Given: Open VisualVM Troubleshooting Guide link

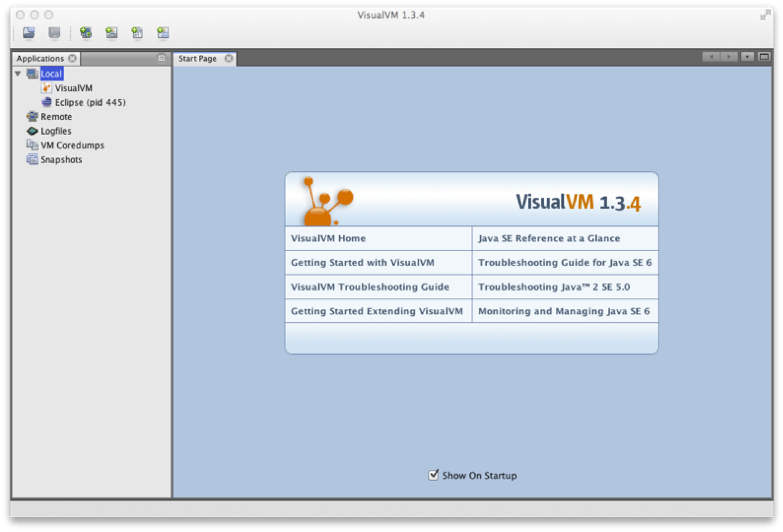Looking at the screenshot, I should tap(370, 287).
